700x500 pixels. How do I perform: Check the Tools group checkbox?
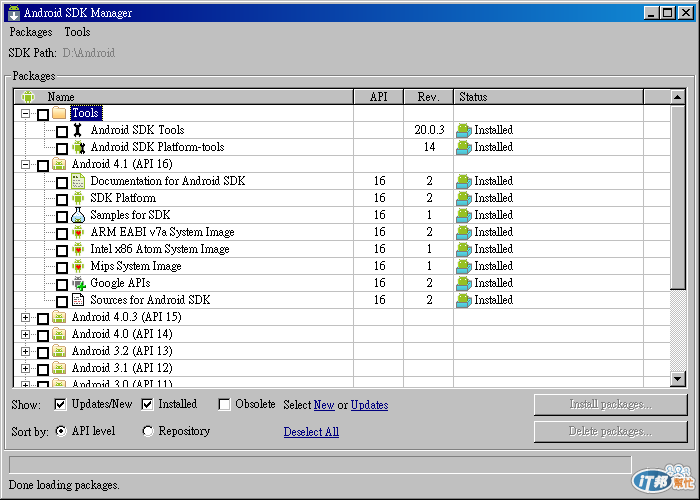[x=43, y=115]
